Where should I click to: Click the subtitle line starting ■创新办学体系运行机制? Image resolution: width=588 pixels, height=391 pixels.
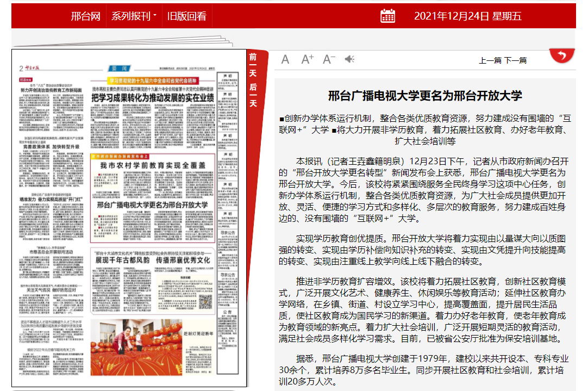tap(426, 130)
